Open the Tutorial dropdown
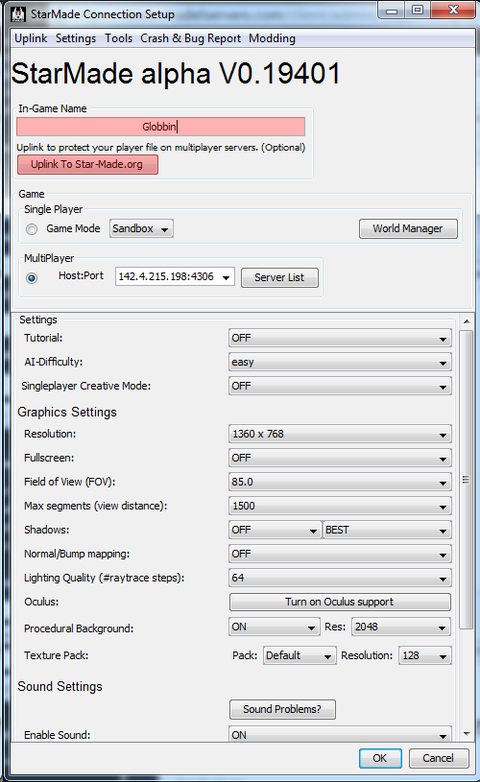The height and width of the screenshot is (782, 480). click(340, 338)
